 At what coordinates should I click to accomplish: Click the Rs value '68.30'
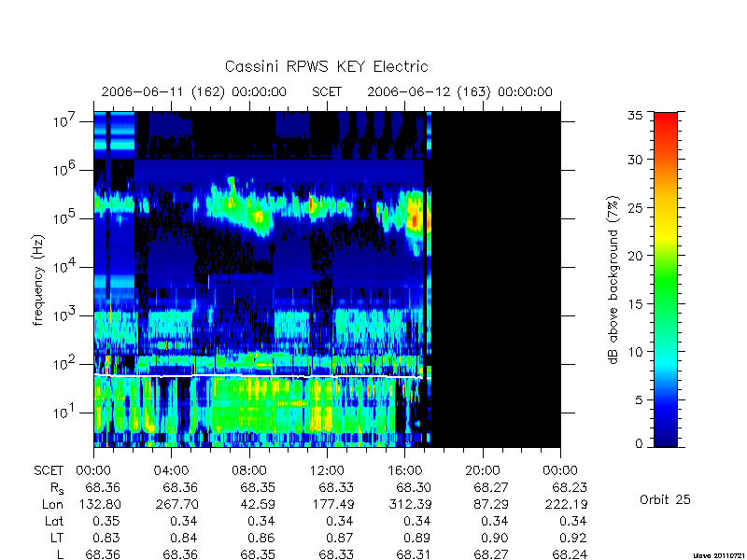pos(414,487)
